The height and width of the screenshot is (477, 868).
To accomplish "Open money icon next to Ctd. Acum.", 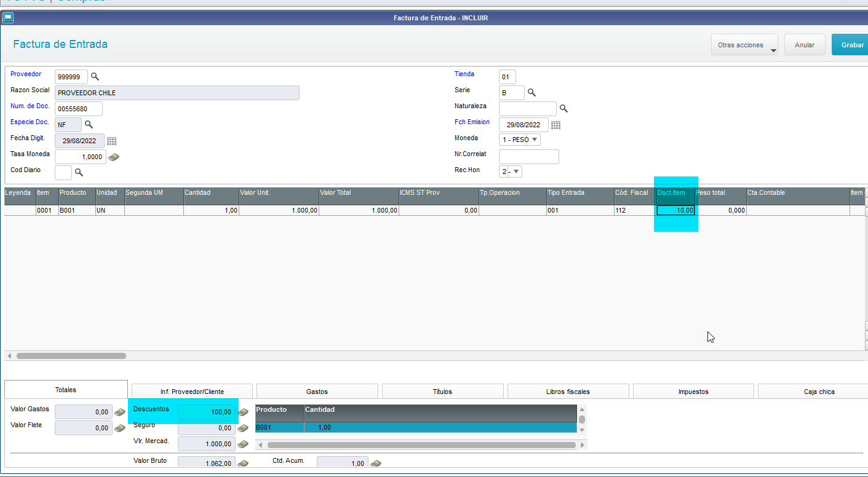I will point(376,463).
